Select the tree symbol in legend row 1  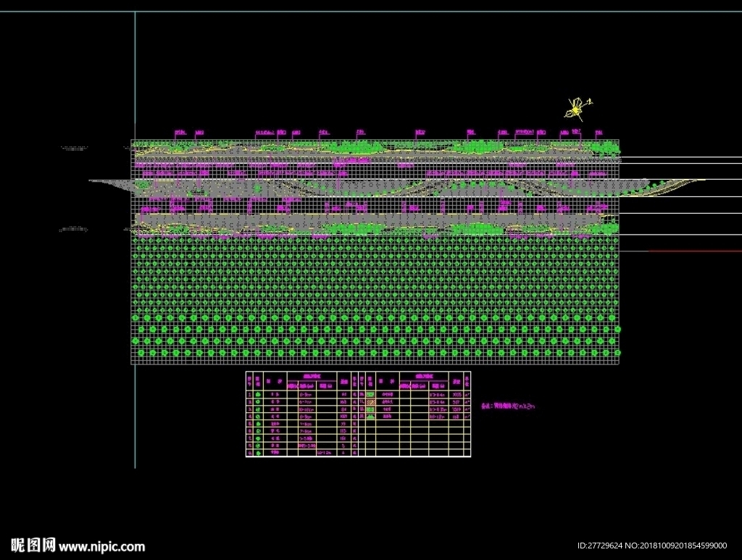(258, 394)
